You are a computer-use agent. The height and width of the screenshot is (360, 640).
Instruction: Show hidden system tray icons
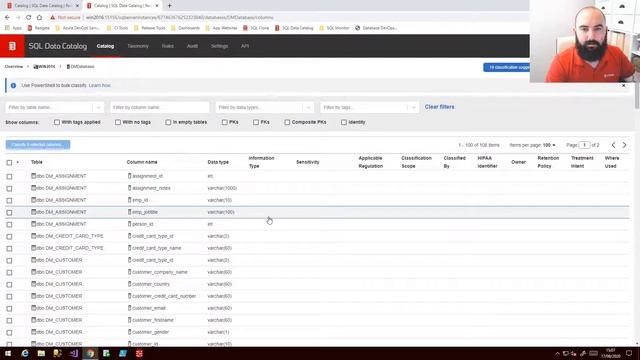tap(557, 353)
